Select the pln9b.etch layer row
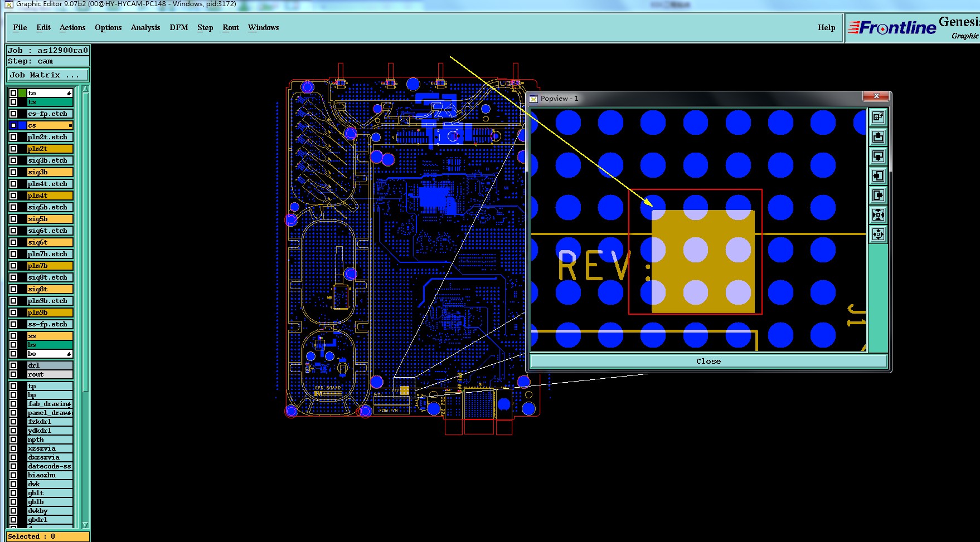This screenshot has width=980, height=542. coord(50,301)
